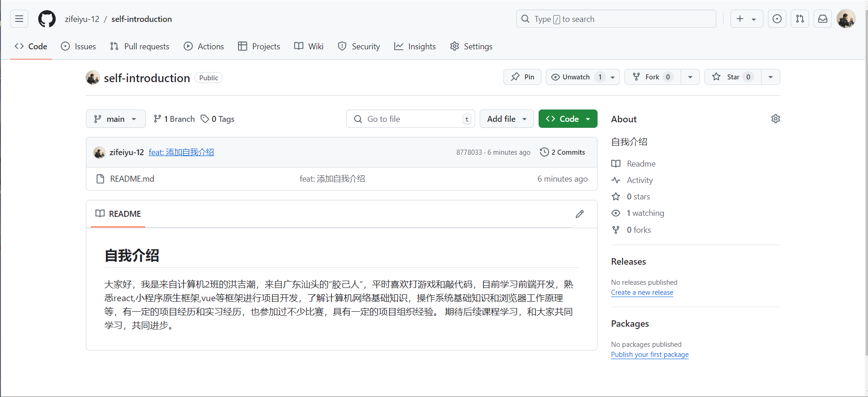The image size is (868, 397).
Task: Open the zifeiyu-12 owner breadcrumb link
Action: point(82,19)
